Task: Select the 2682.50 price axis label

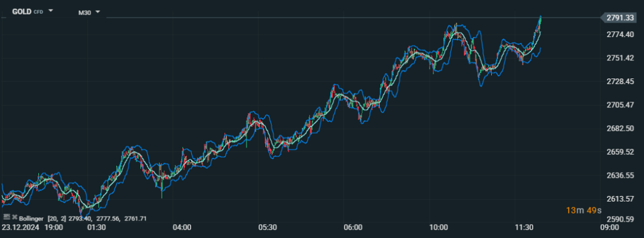Action: (619, 129)
